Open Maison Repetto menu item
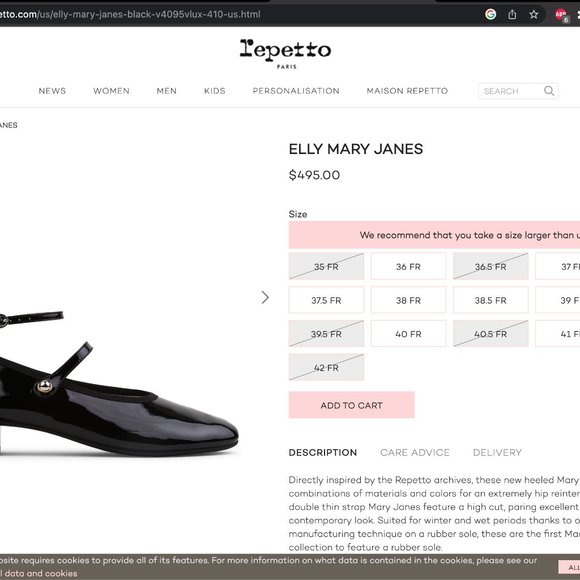Image resolution: width=580 pixels, height=580 pixels. click(407, 91)
